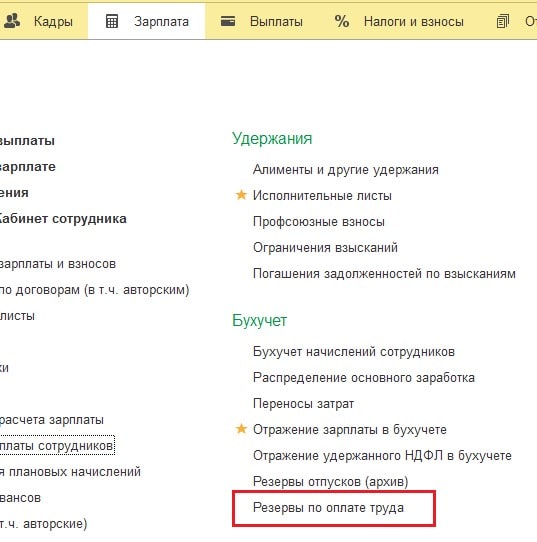Click the card icon next to Выплаты

click(x=228, y=21)
